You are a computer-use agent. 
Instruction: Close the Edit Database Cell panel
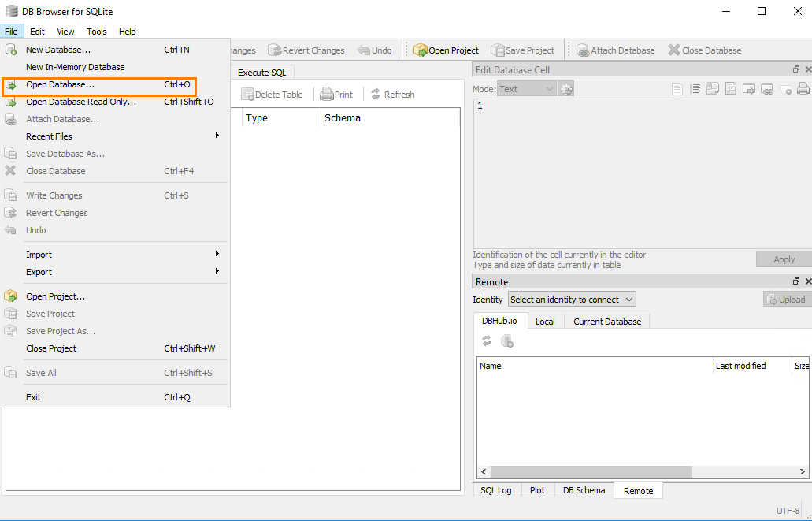[808, 69]
